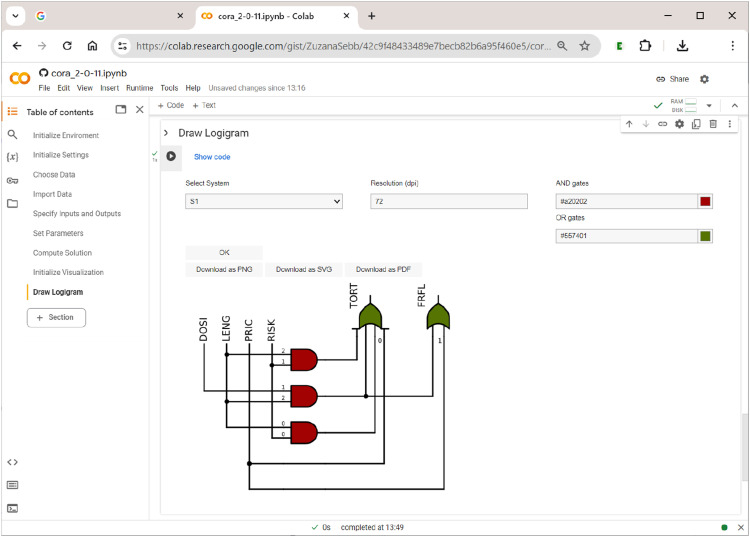Expand RAM and disk resources dropdown
Image resolution: width=750 pixels, height=537 pixels.
coord(709,105)
